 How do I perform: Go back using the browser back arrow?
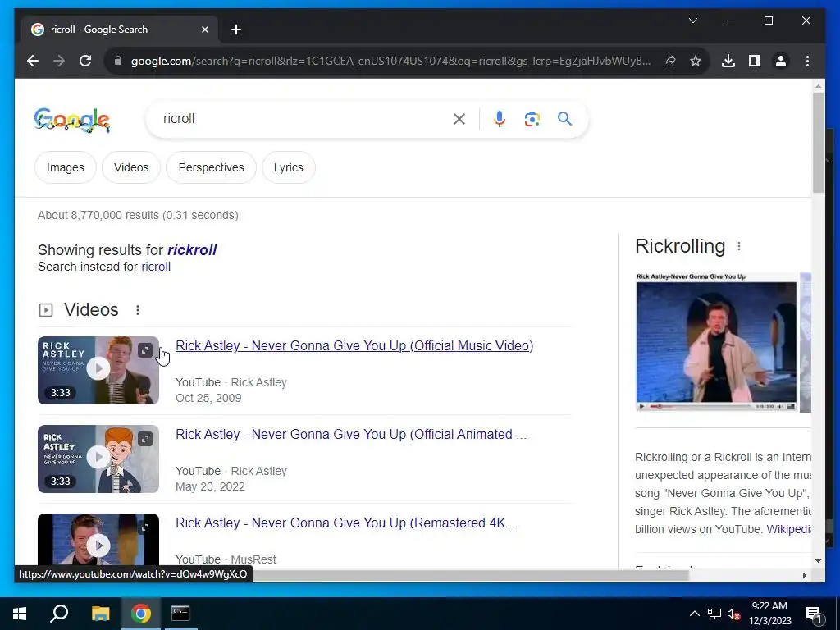[x=33, y=61]
